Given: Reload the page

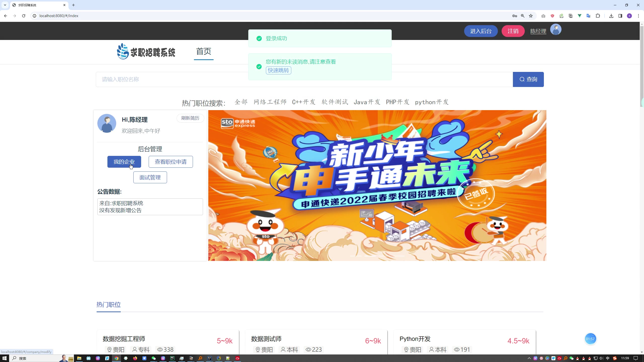Looking at the screenshot, I should pos(24,16).
